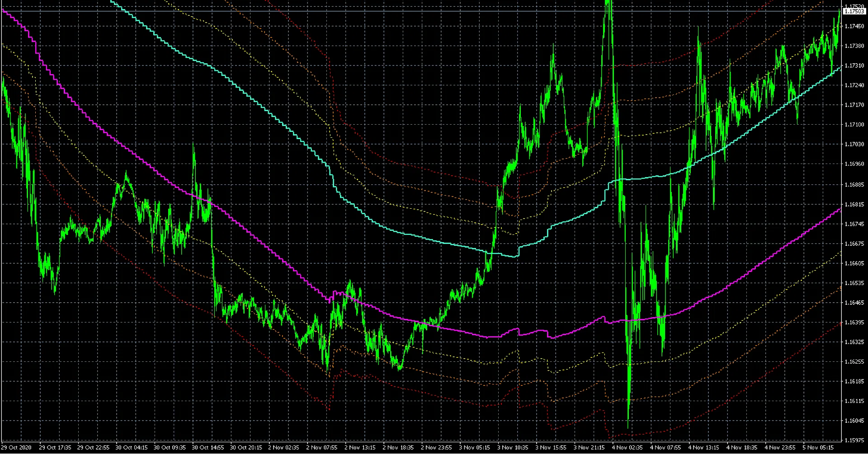Screen dimensions: 868x454
Task: Click the 1.16675 price axis label
Action: (x=854, y=244)
